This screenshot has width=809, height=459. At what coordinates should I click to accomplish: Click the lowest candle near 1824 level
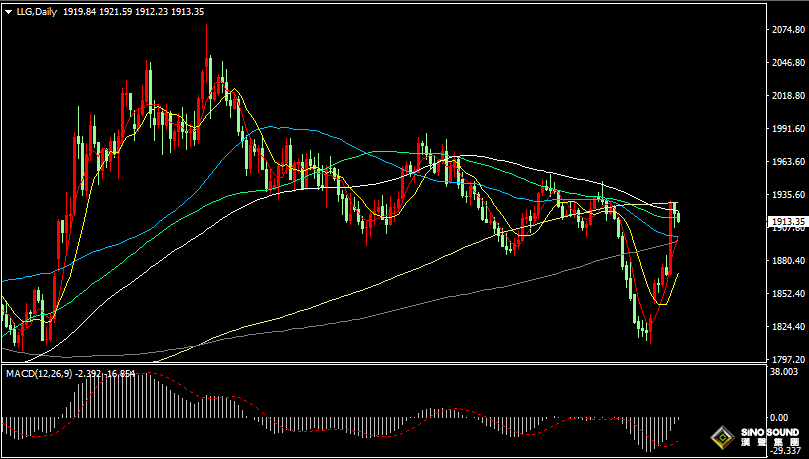tap(650, 335)
